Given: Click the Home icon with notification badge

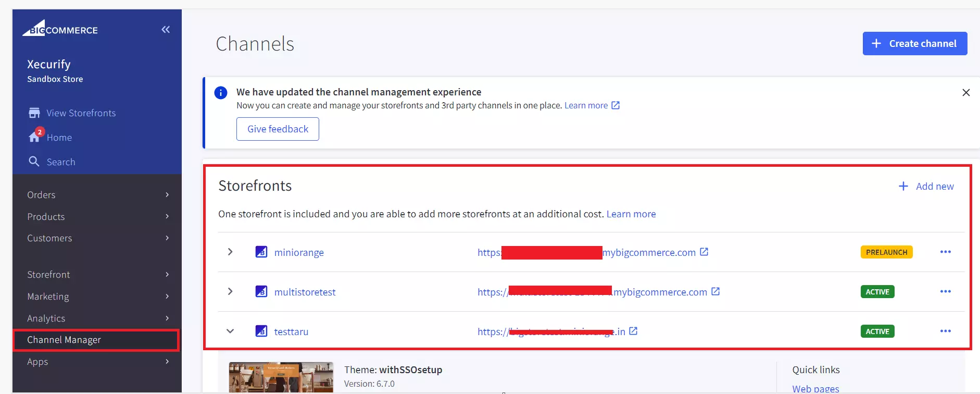Looking at the screenshot, I should (35, 136).
